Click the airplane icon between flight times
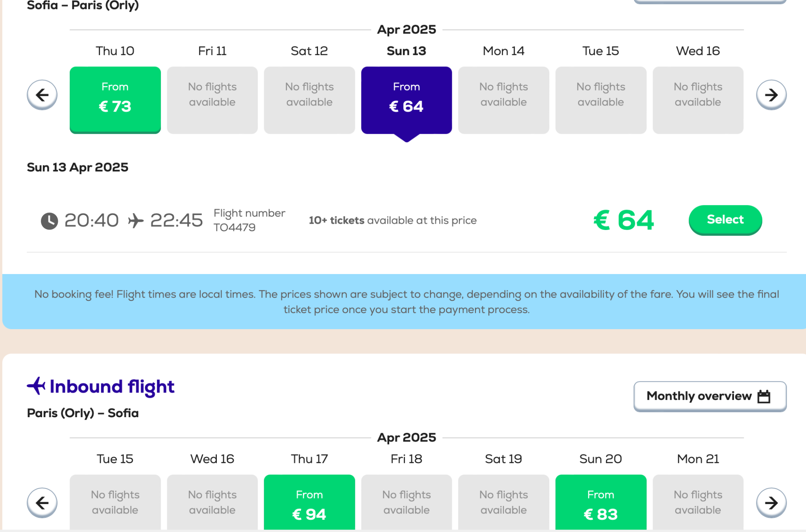 point(135,221)
